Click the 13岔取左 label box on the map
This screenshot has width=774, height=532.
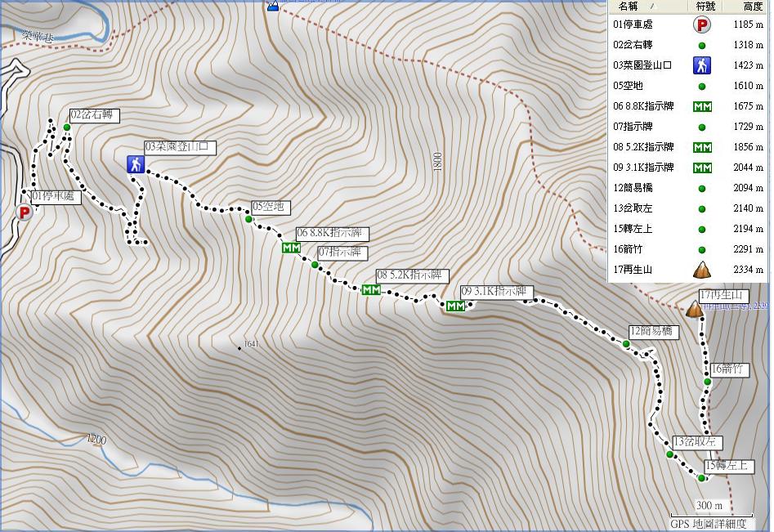pos(698,443)
